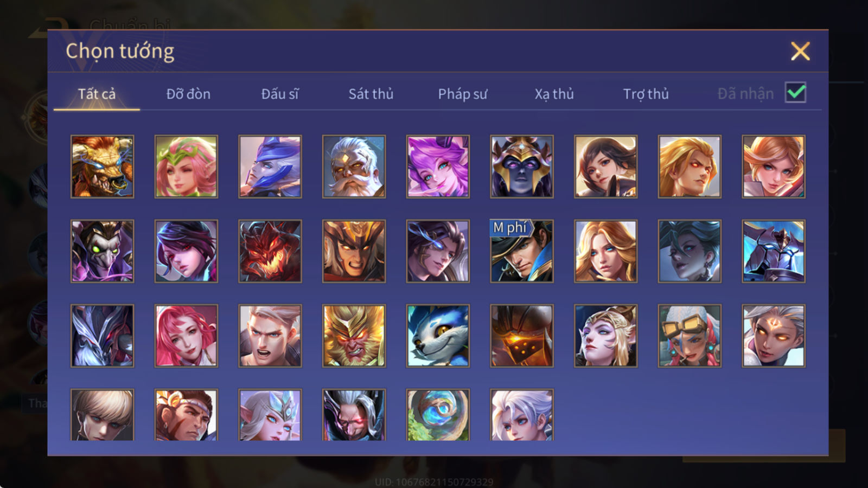This screenshot has width=868, height=488.
Task: Close the 'Chọn tướng' dialog
Action: click(x=800, y=51)
